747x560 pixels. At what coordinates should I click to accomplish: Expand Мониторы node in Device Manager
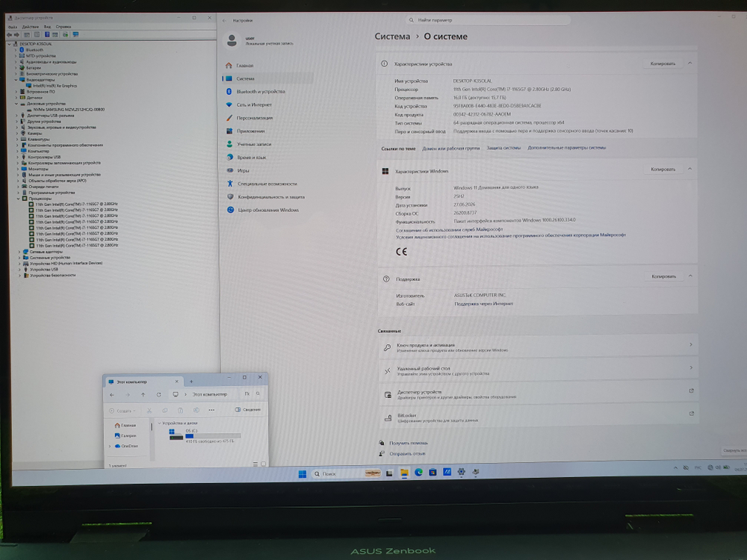point(18,169)
